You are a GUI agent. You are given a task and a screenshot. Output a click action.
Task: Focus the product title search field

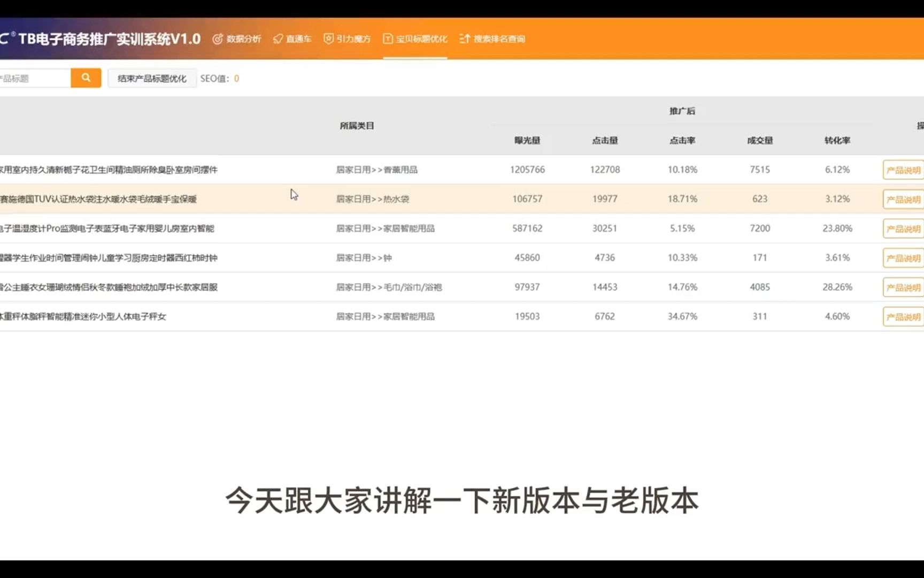point(35,78)
